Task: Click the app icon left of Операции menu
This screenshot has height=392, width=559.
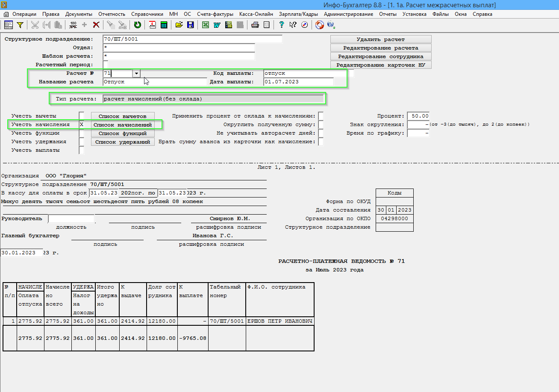Action: pyautogui.click(x=6, y=14)
